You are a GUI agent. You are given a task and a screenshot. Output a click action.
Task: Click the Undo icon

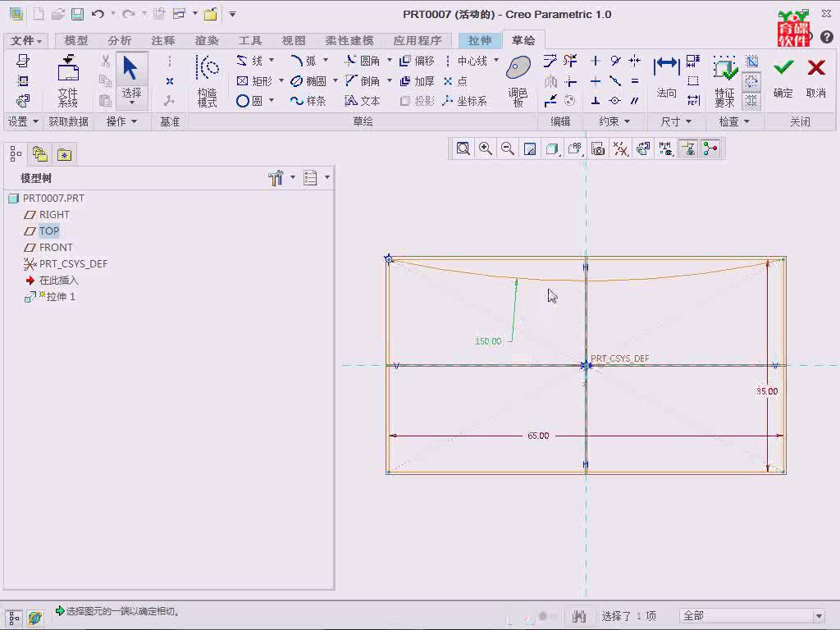point(98,14)
